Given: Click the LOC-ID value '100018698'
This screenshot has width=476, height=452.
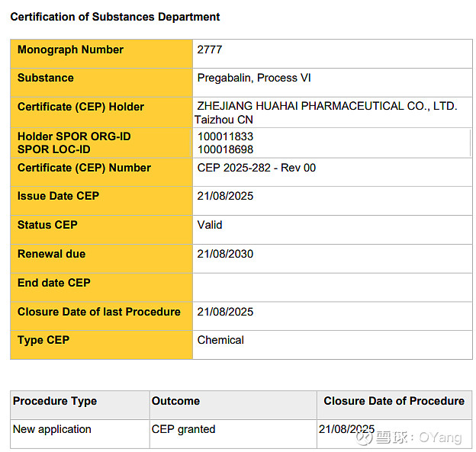Looking at the screenshot, I should pos(225,149).
